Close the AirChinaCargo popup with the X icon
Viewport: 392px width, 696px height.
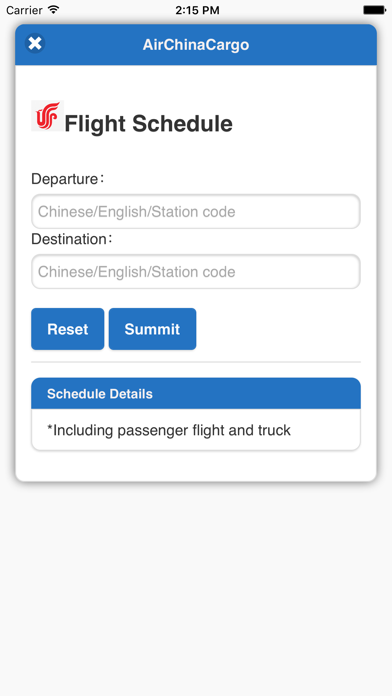[x=35, y=44]
